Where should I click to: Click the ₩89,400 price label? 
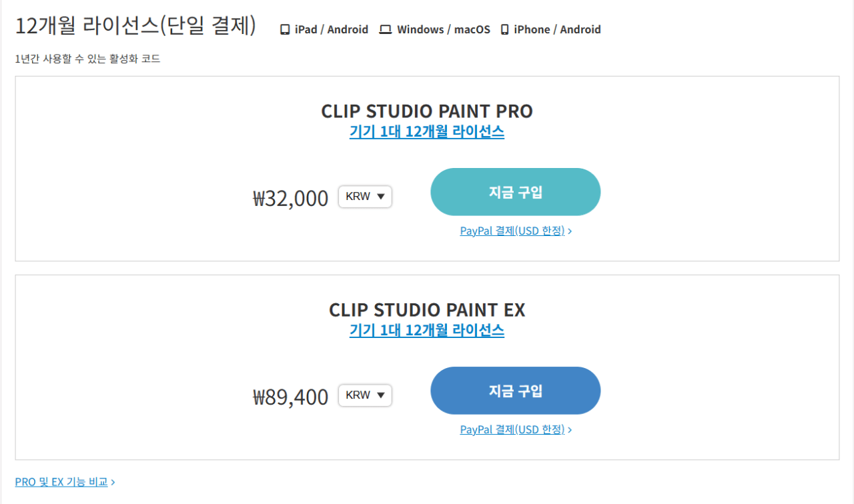[290, 396]
